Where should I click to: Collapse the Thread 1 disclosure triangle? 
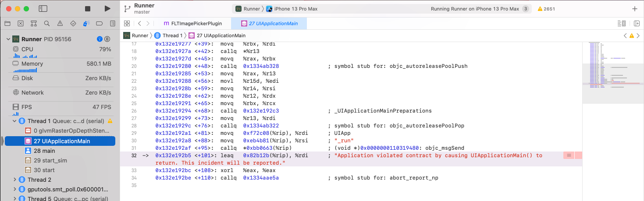tap(14, 121)
